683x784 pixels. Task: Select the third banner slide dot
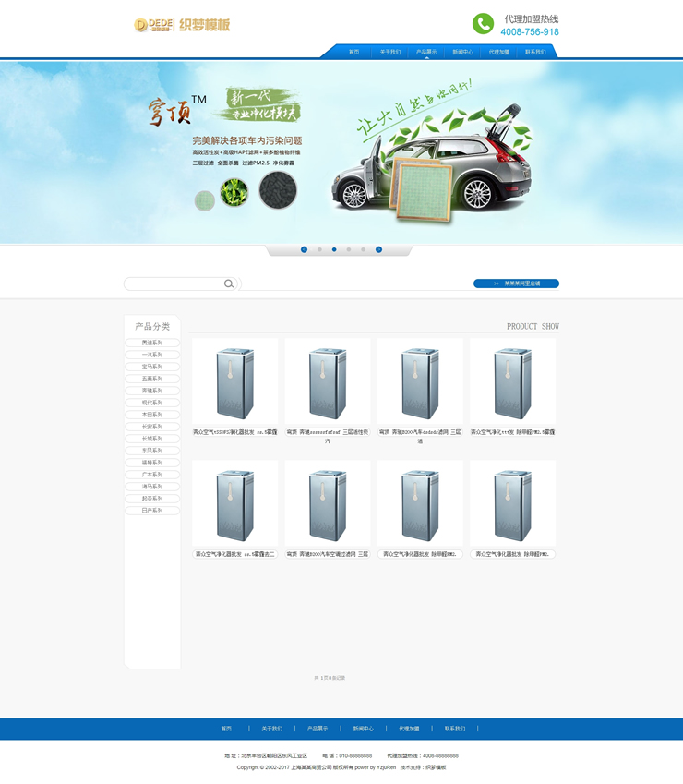[334, 249]
